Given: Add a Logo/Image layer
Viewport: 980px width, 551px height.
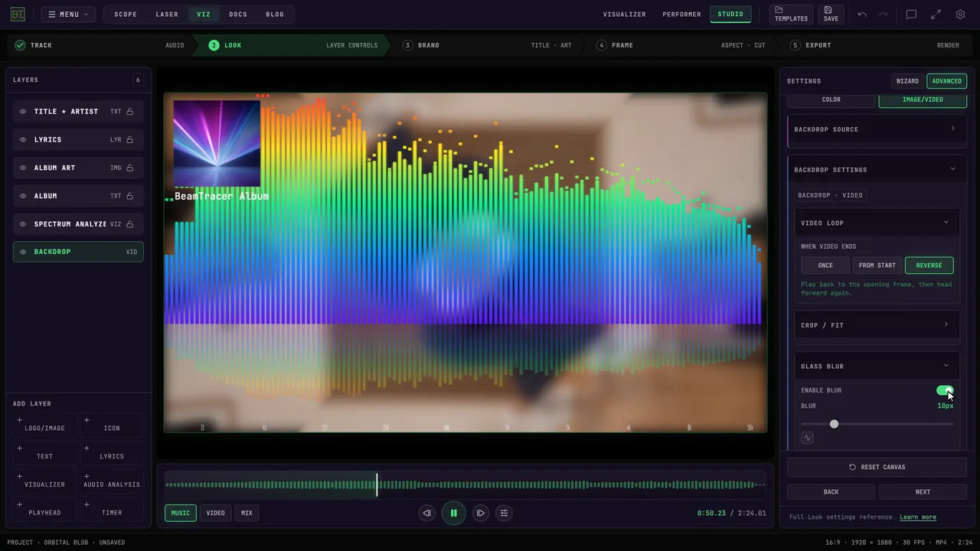Looking at the screenshot, I should 44,424.
